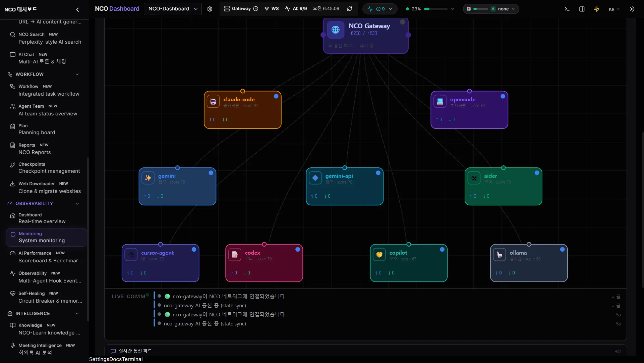Open settings gear next to NCO-Dashboard selector
644x363 pixels.
coord(210,9)
